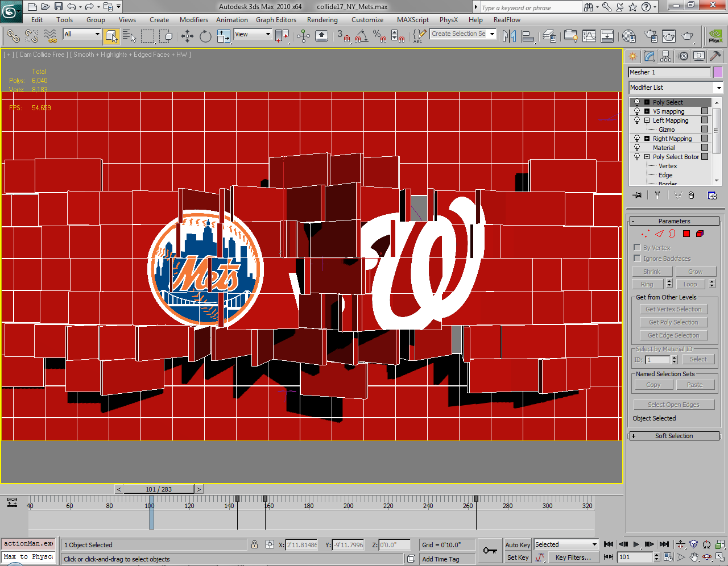Toggle Poly Select modifier lightbulb
The image size is (728, 566).
tap(637, 102)
